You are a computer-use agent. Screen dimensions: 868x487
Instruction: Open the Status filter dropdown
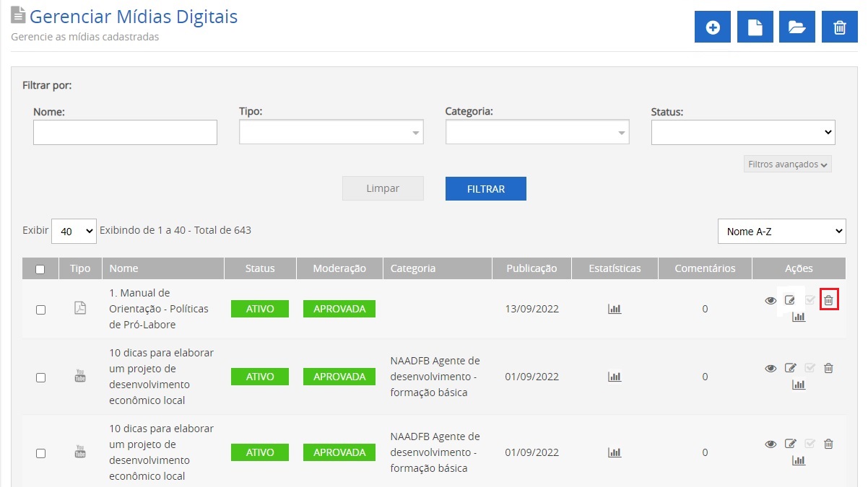(742, 132)
